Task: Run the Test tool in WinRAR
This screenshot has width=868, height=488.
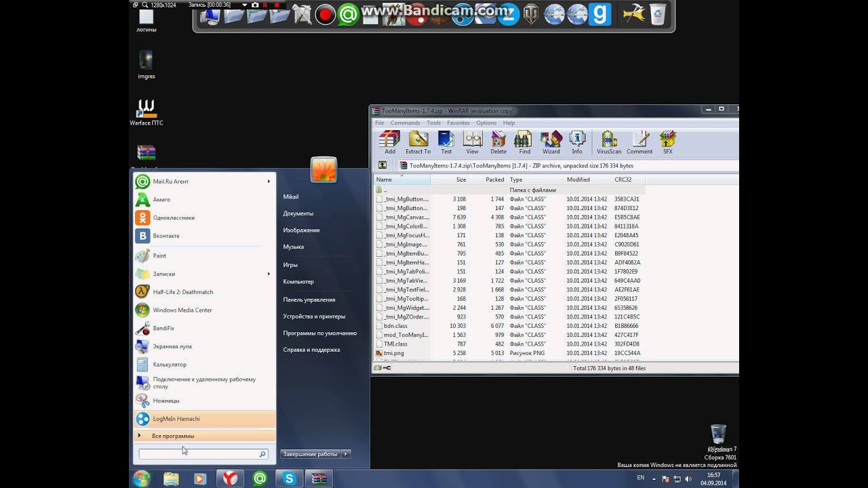Action: click(x=446, y=142)
